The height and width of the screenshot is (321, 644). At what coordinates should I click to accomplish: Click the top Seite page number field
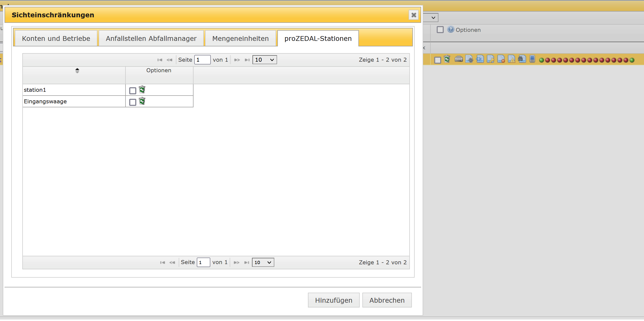pos(202,60)
